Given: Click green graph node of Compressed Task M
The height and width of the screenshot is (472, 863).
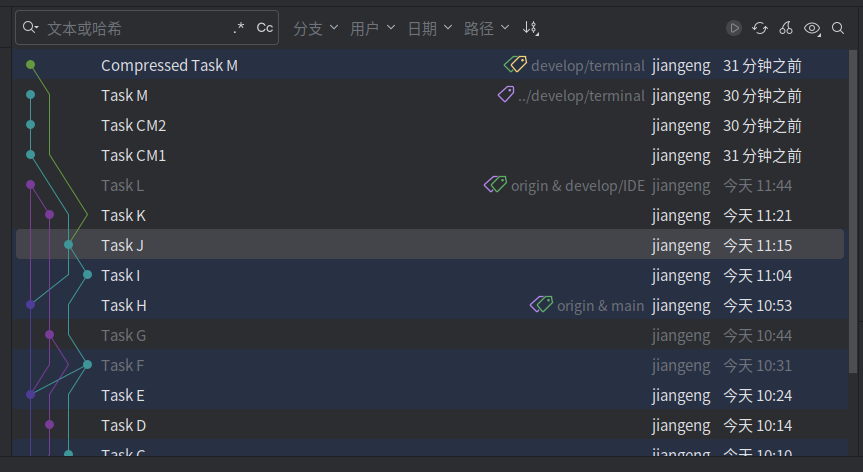Looking at the screenshot, I should point(30,65).
